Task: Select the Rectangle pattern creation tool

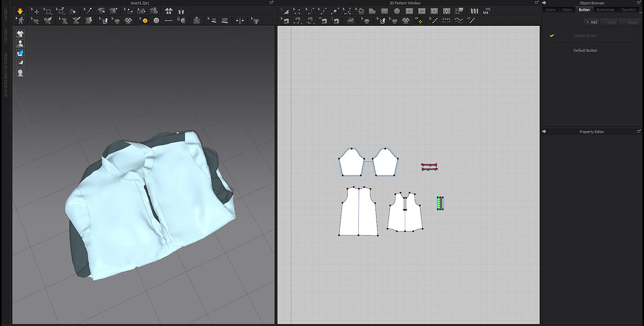Action: [x=385, y=11]
